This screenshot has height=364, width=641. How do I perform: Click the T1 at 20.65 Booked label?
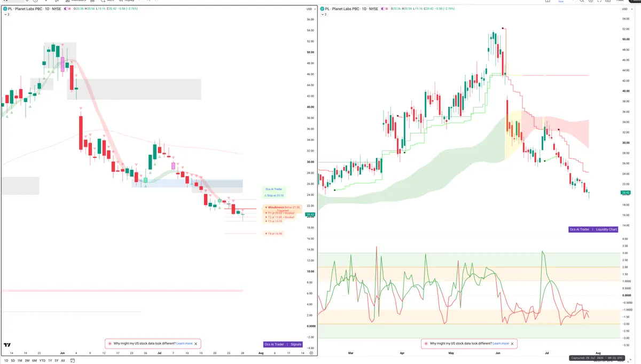click(280, 213)
